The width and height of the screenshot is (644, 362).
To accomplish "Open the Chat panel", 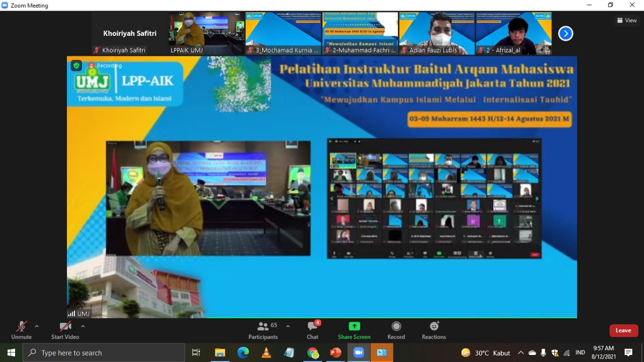I will (x=312, y=330).
